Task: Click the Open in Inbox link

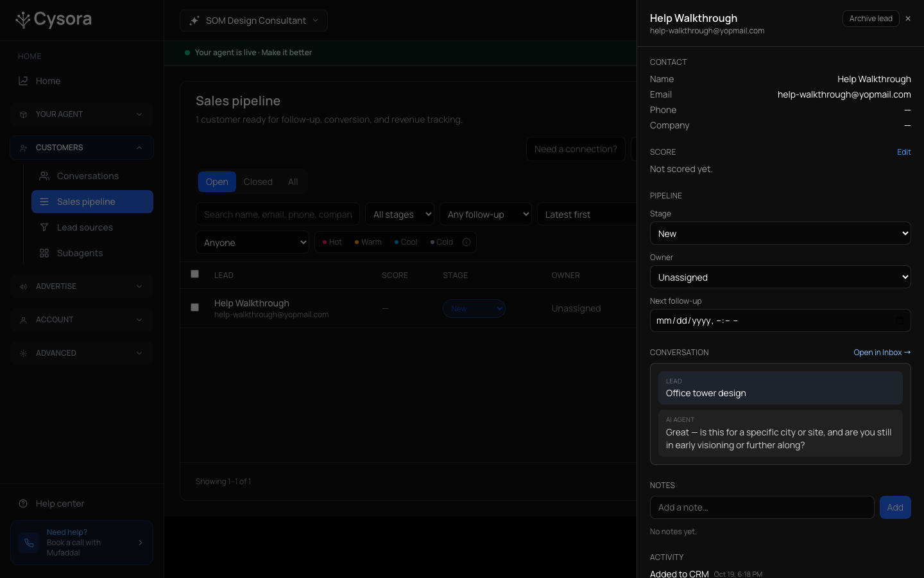Action: 882,353
